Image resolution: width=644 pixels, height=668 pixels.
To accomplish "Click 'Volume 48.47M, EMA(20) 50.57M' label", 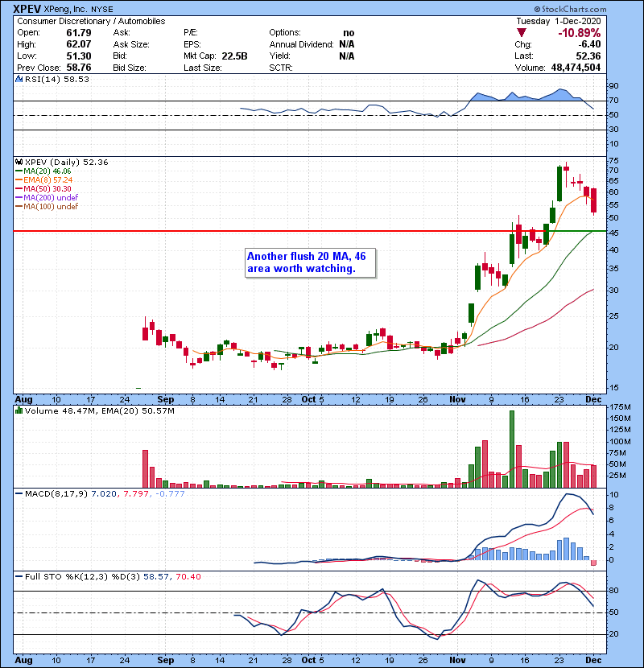I will point(100,411).
